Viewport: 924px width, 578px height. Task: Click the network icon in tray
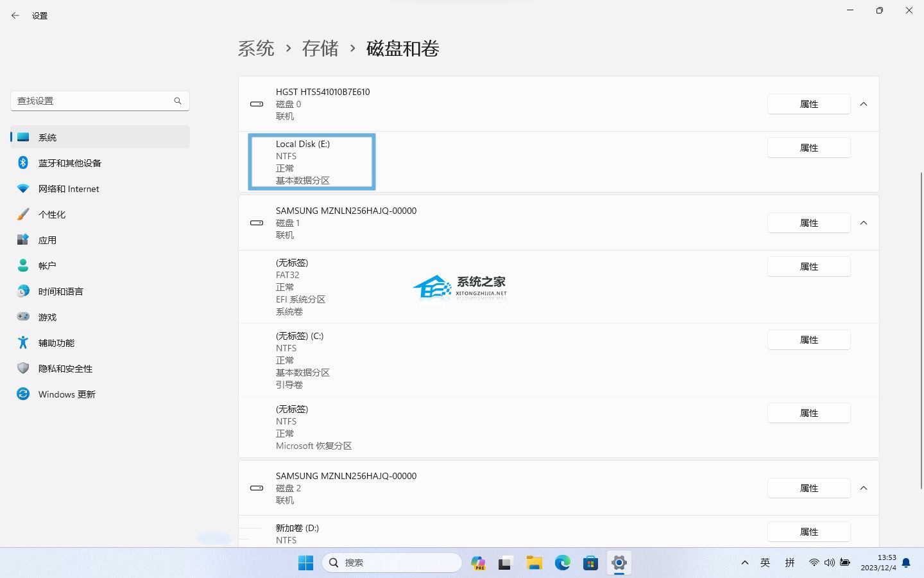pos(814,563)
